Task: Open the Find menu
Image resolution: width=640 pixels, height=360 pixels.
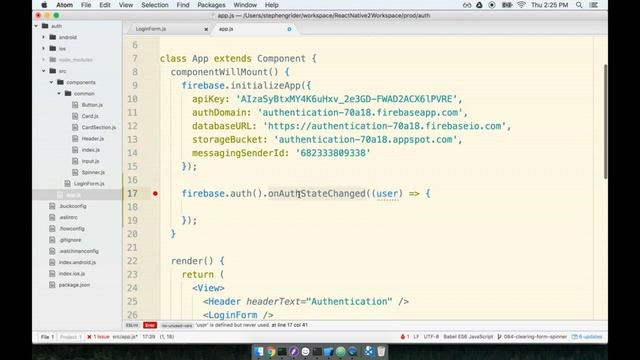Action: [183, 5]
